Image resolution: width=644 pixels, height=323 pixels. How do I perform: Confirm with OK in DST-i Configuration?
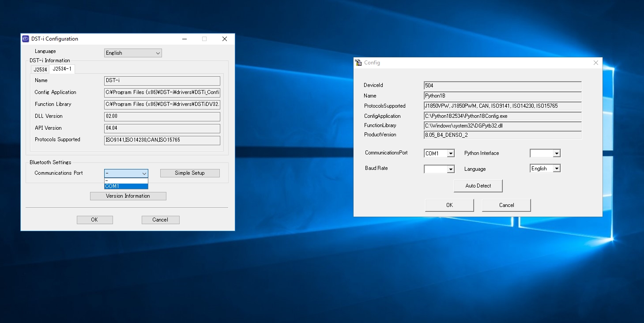point(94,220)
